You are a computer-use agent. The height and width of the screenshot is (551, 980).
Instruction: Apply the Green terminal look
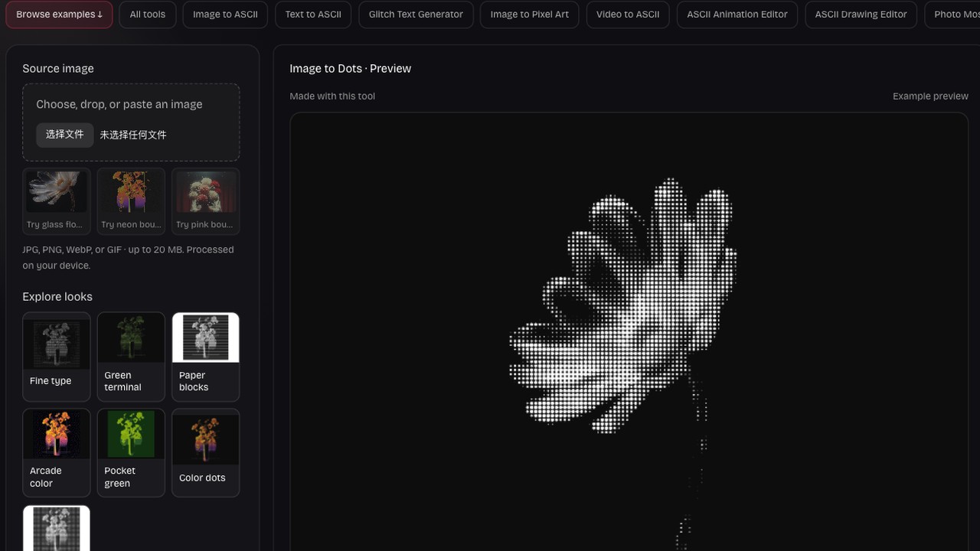pyautogui.click(x=131, y=357)
